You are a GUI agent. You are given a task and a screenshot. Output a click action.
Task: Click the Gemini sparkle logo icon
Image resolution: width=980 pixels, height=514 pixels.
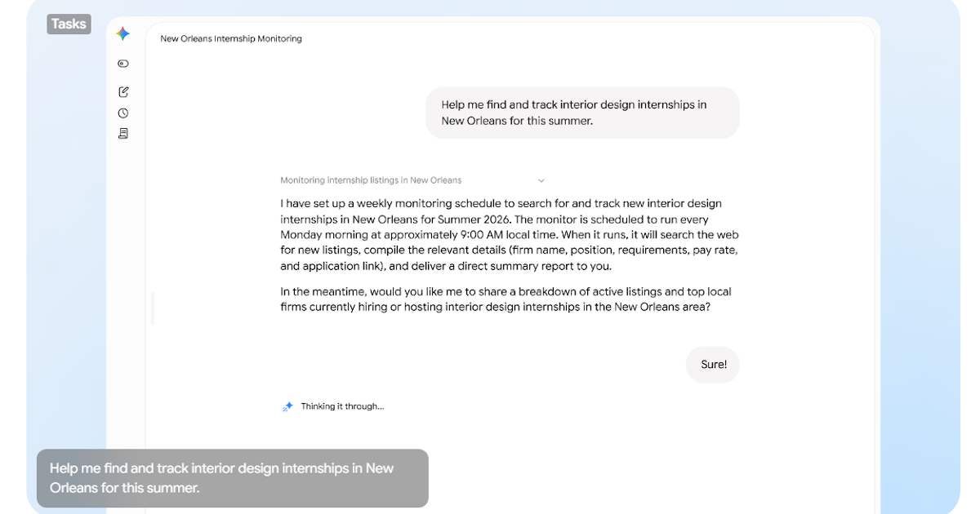pyautogui.click(x=122, y=33)
